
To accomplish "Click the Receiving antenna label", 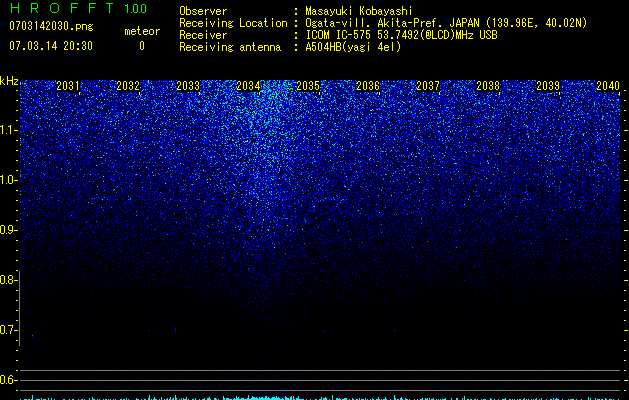I will 230,47.
